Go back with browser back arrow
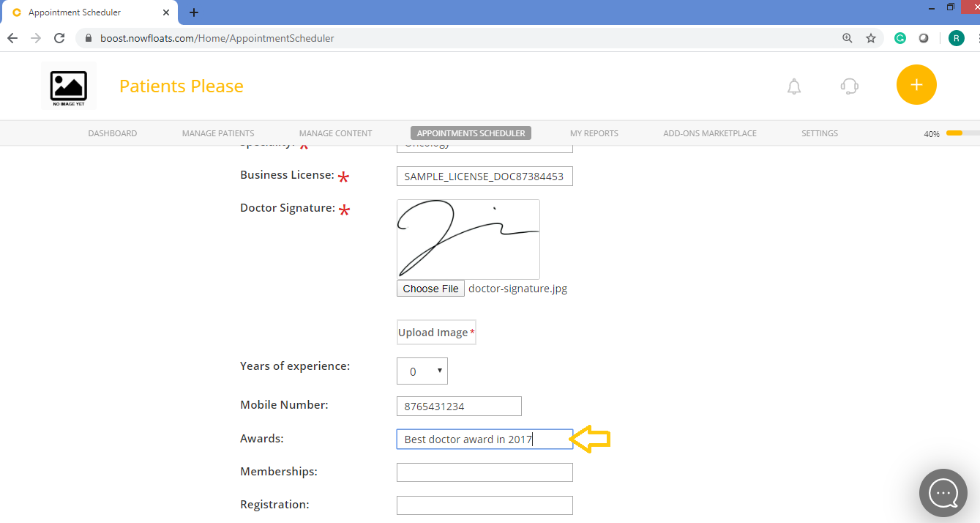Screen dimensions: 980x523 coord(12,38)
